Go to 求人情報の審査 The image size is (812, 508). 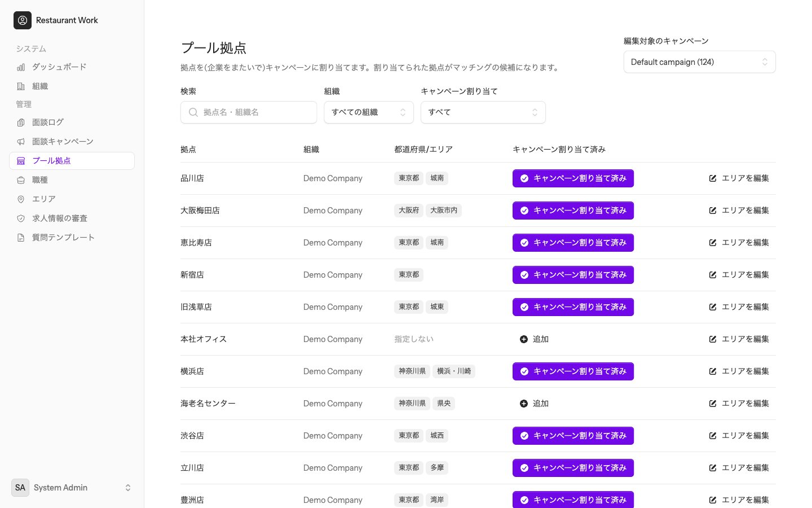72,218
